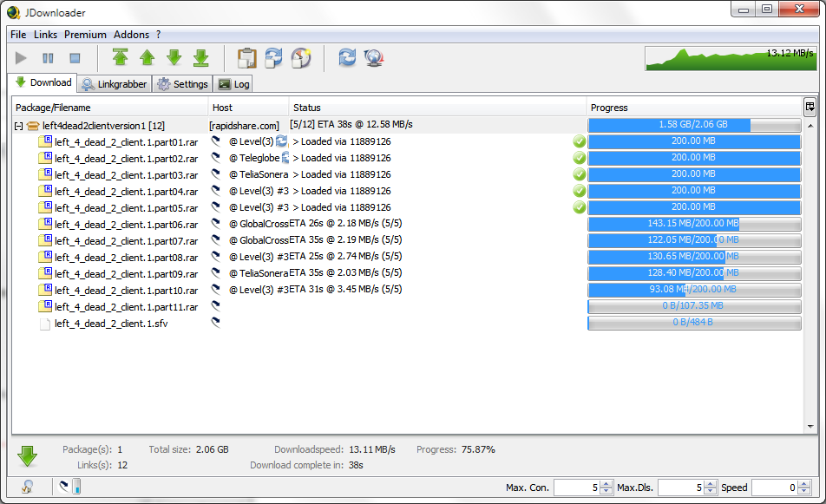Image resolution: width=826 pixels, height=504 pixels.
Task: Click the globe update icon in toolbar
Action: click(374, 57)
